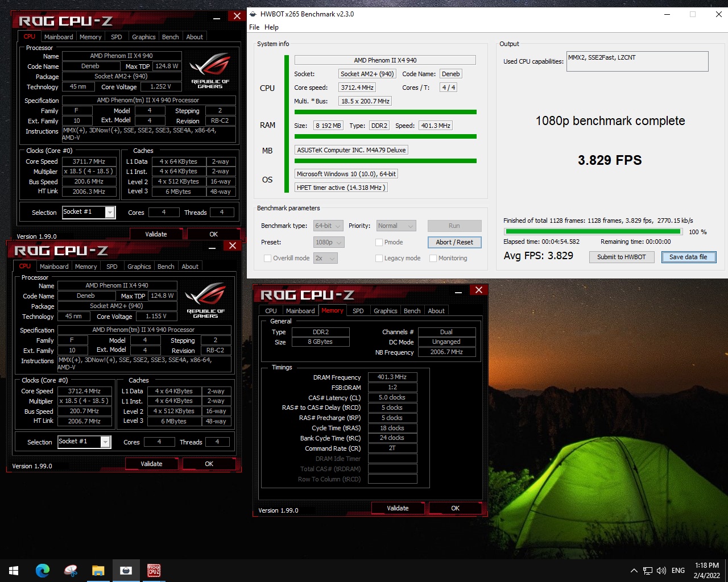Click the Used CPU capabilities text box
The height and width of the screenshot is (582, 728).
[637, 61]
